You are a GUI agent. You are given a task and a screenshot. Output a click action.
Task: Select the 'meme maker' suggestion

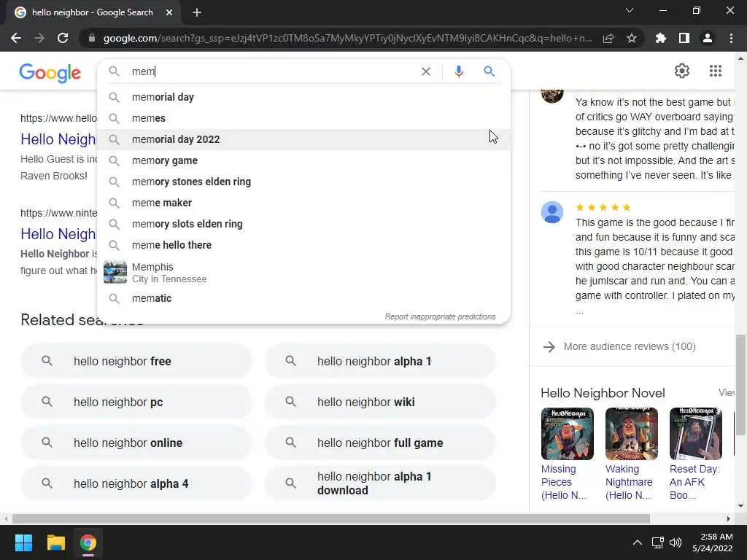pyautogui.click(x=303, y=203)
